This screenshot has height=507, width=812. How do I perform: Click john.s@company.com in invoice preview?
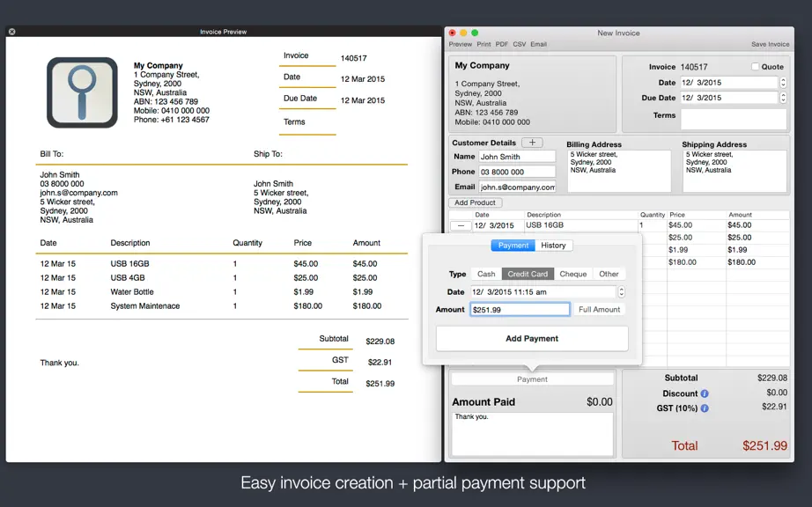tap(78, 193)
